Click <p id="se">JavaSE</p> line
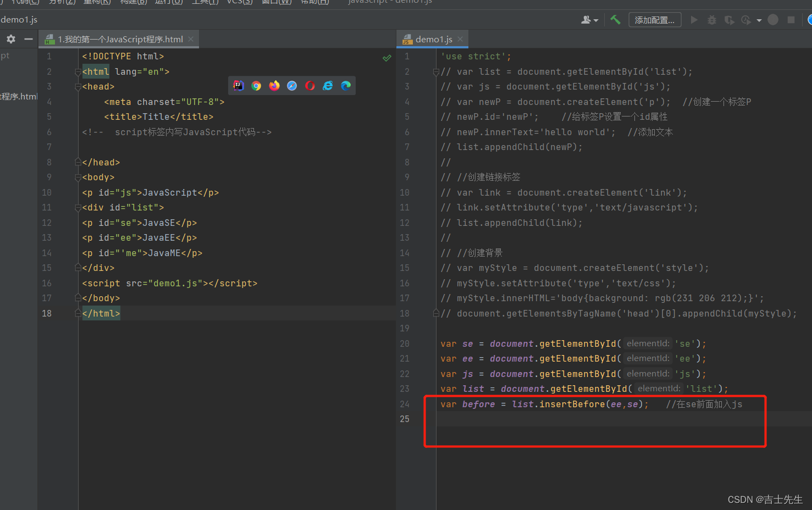Viewport: 812px width, 510px height. coord(140,223)
